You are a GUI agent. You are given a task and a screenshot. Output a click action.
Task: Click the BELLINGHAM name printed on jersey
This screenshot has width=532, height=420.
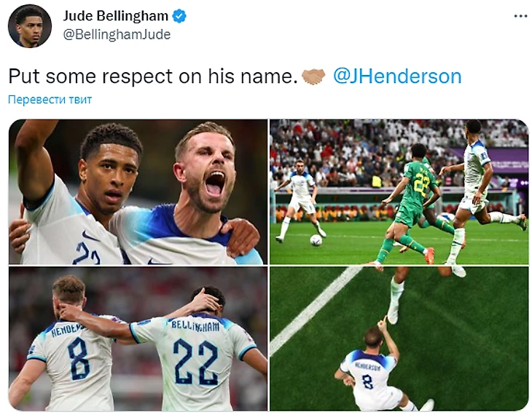195,326
